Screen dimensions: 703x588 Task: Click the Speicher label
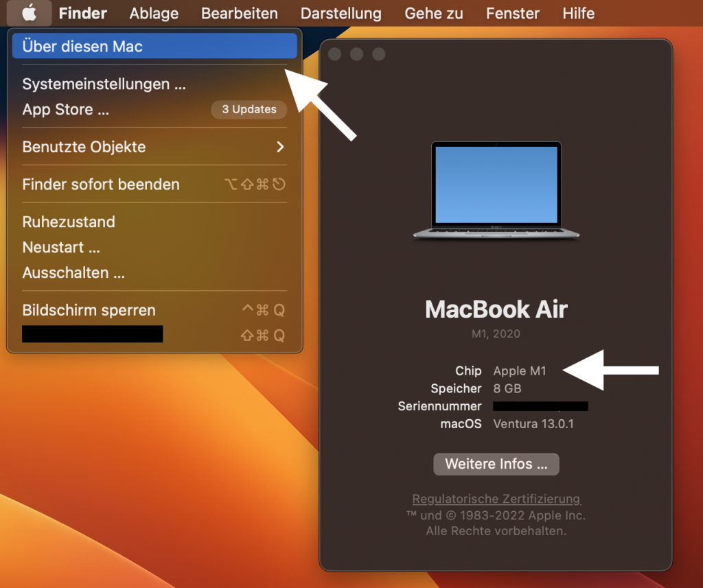pos(456,388)
